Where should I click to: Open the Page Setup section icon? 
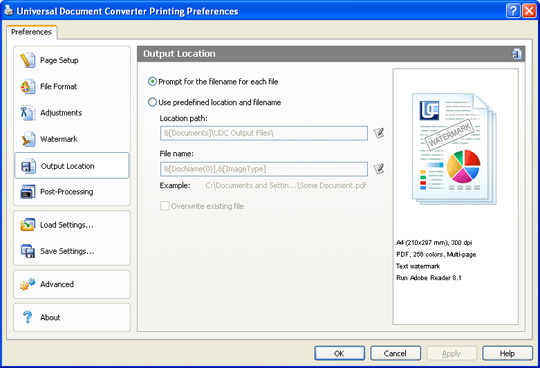click(x=28, y=60)
